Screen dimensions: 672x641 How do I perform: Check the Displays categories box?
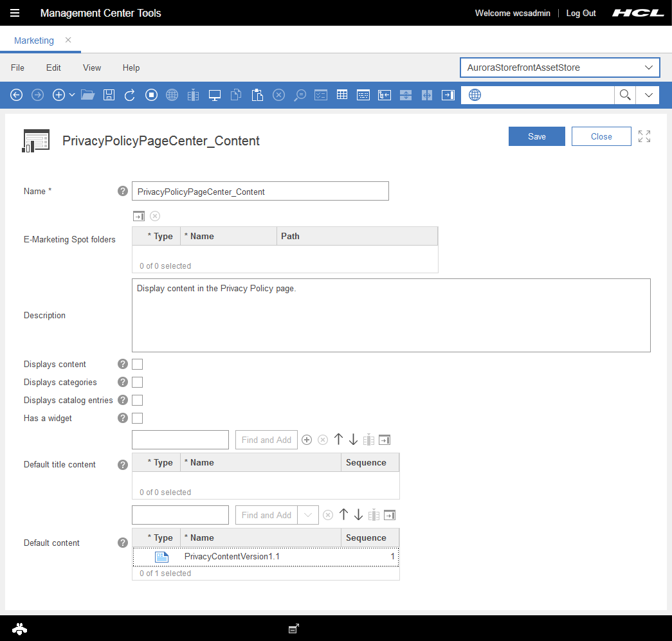click(137, 383)
